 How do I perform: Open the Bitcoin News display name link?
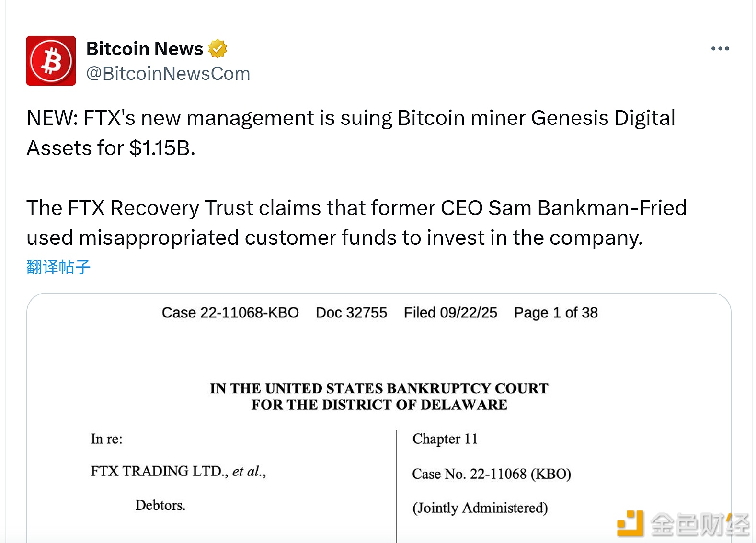tap(145, 48)
